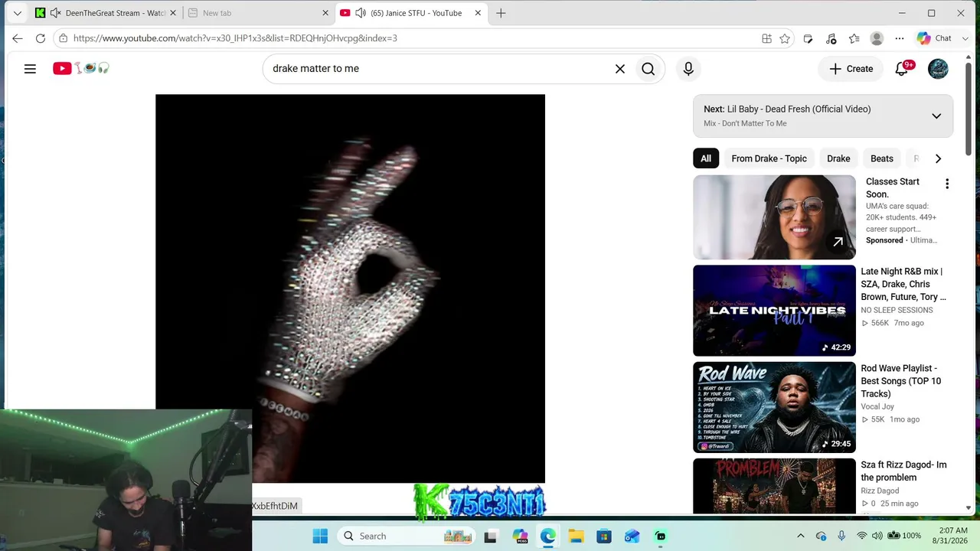Close the DeenTheGreat Stream tab

(x=173, y=13)
